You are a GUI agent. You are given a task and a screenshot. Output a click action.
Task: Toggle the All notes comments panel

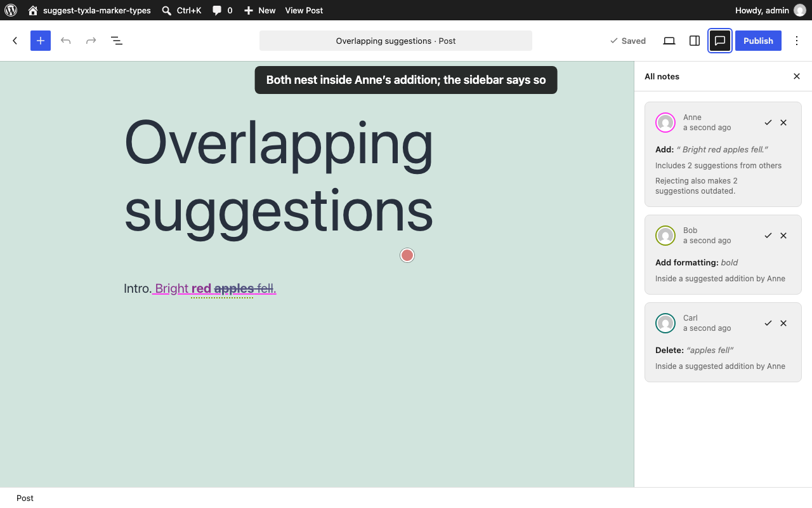pos(720,41)
